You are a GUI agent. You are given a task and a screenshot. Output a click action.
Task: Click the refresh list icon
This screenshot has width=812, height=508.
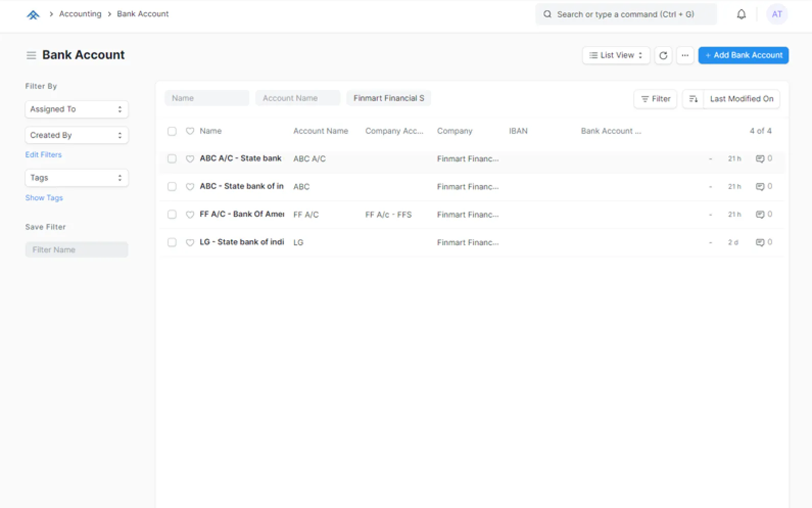click(663, 55)
